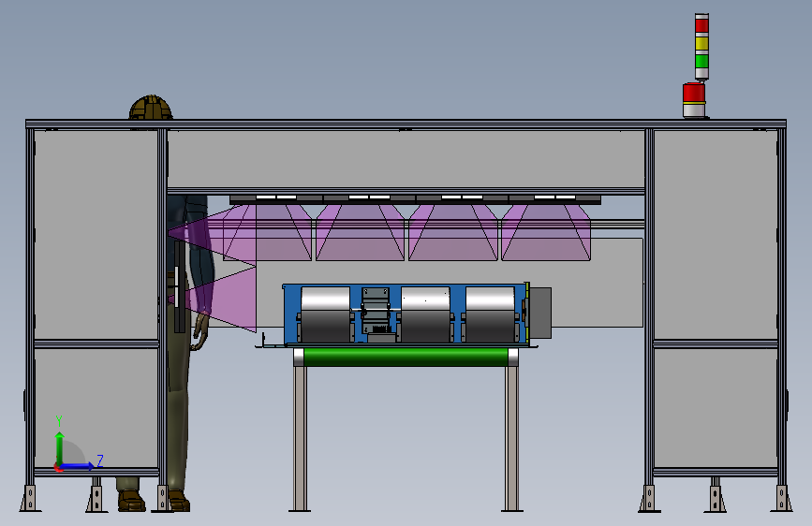Screen dimensions: 812x526
Task: Pick the gray motor box on the blue unit
Action: [540, 313]
